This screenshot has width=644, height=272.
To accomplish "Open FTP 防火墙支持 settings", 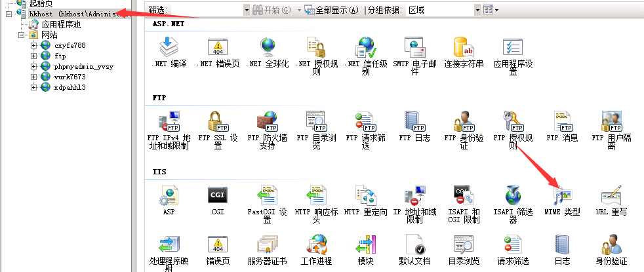I will click(267, 121).
